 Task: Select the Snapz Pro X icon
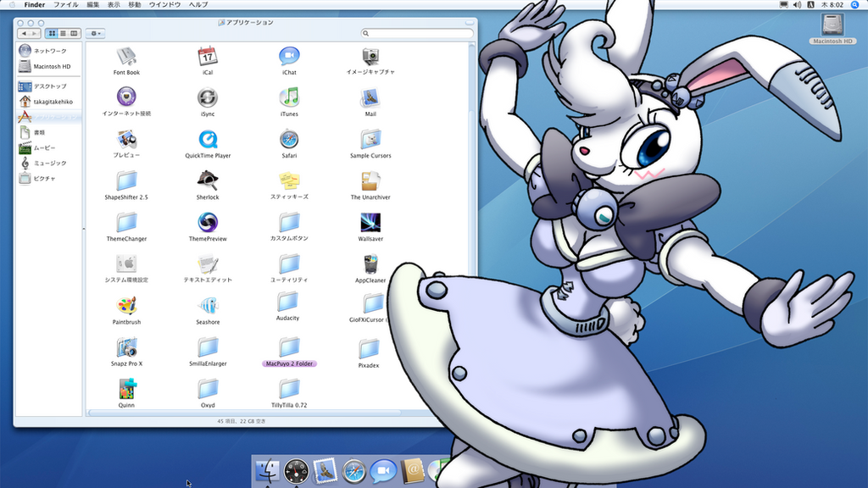point(127,347)
